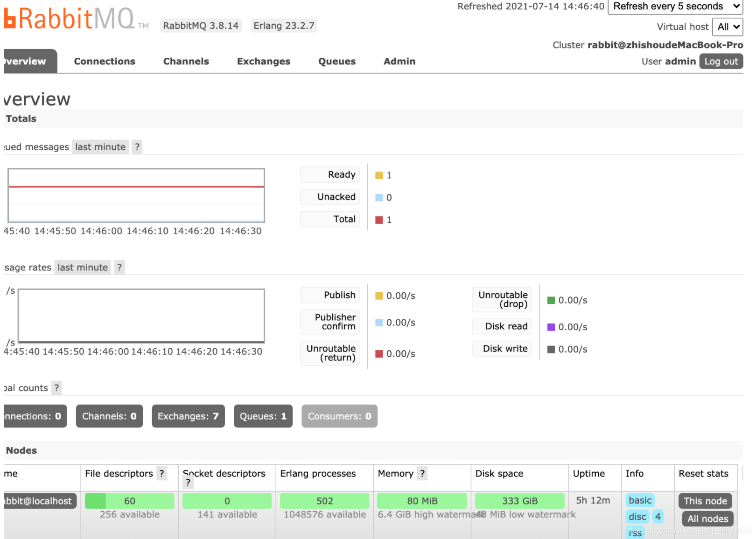The image size is (756, 539).
Task: Click the RabbitMQ 3.8.14 version badge
Action: (x=201, y=26)
